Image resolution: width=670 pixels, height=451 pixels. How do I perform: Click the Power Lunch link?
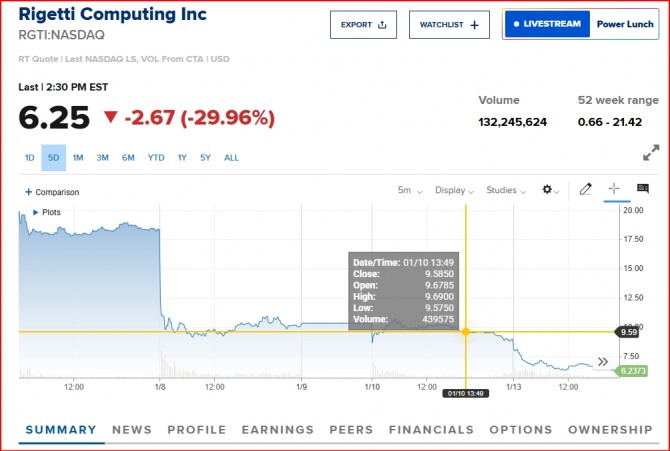625,24
